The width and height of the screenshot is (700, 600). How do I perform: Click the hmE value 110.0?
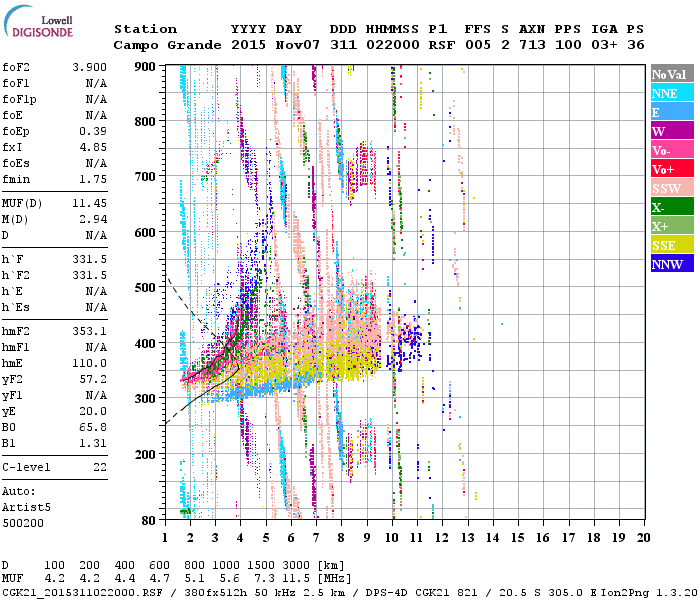tap(90, 363)
